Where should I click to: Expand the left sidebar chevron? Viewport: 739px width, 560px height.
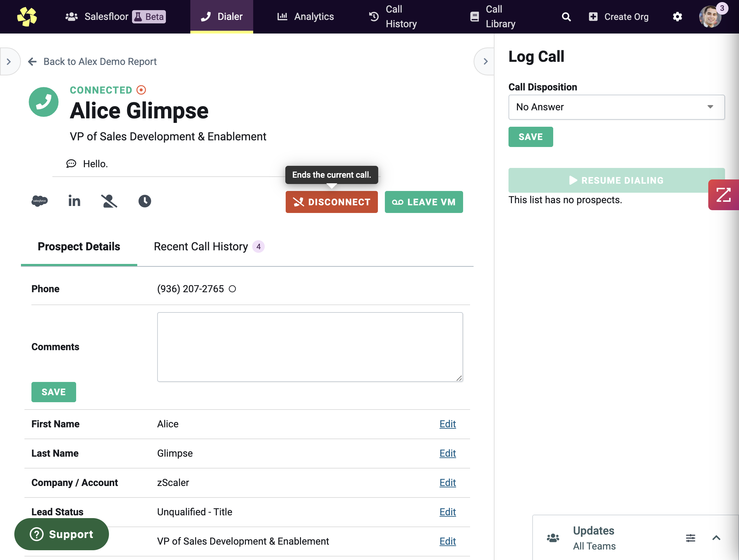click(9, 61)
